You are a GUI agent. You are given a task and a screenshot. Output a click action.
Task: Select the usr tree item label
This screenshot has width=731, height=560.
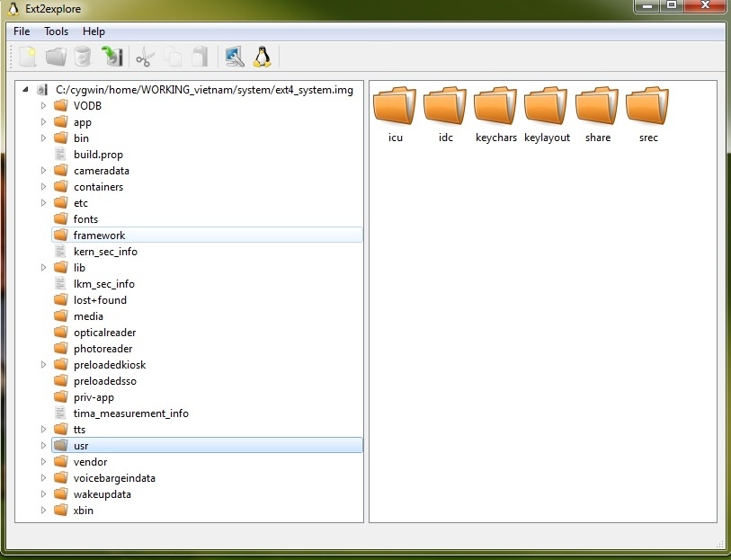81,446
